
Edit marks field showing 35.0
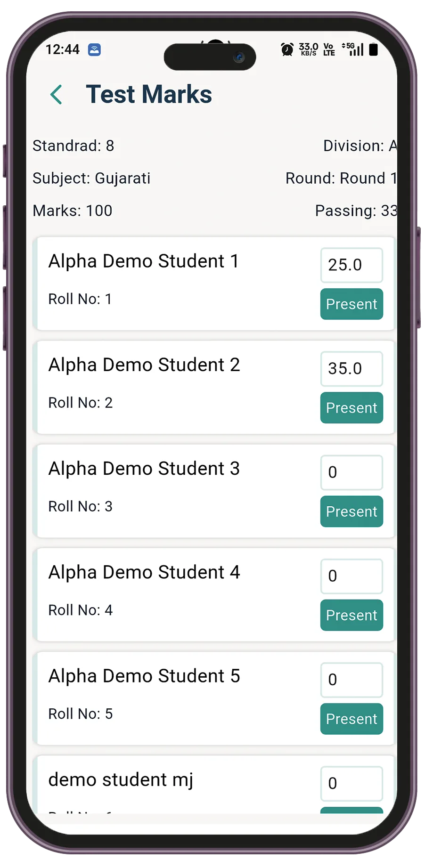click(x=351, y=369)
